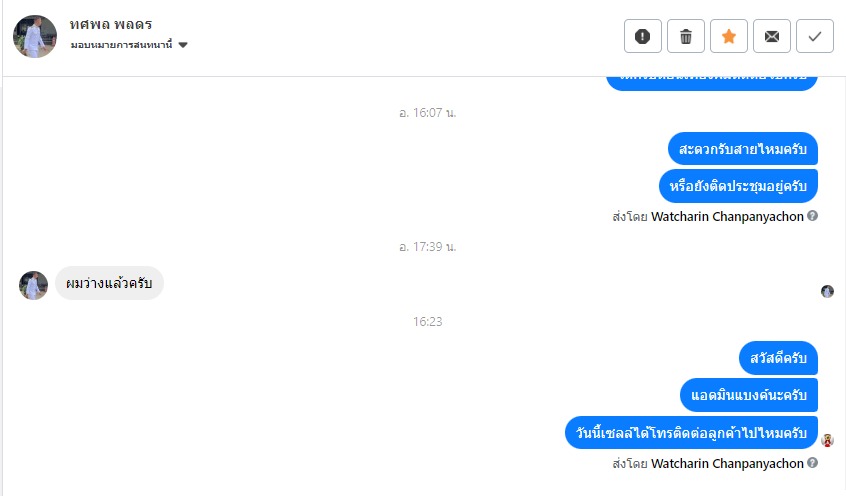Image resolution: width=846 pixels, height=496 pixels.
Task: Mark conversation unread with the envelope icon
Action: pos(772,36)
